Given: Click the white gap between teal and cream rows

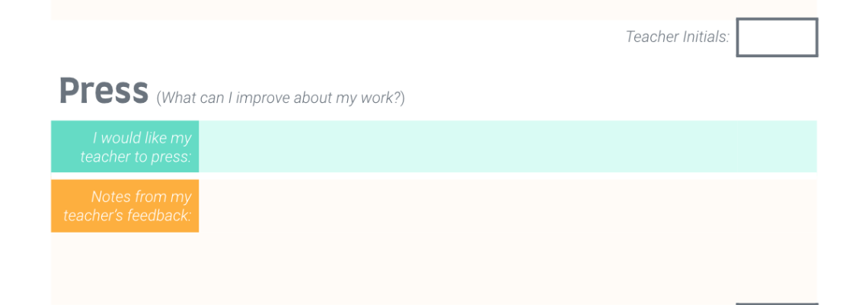Looking at the screenshot, I should (434, 176).
